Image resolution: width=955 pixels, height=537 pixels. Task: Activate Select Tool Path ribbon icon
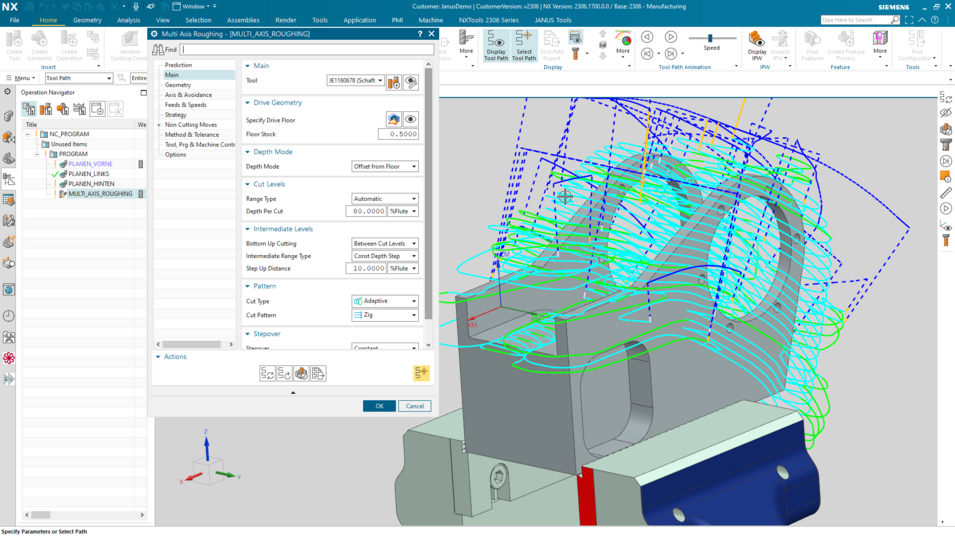[x=524, y=46]
